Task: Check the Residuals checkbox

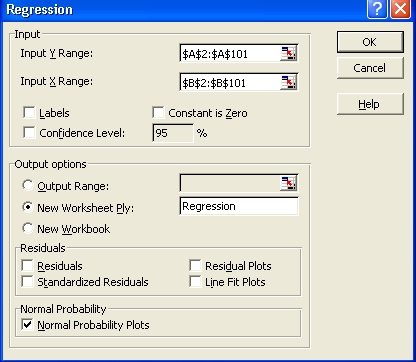Action: point(27,266)
